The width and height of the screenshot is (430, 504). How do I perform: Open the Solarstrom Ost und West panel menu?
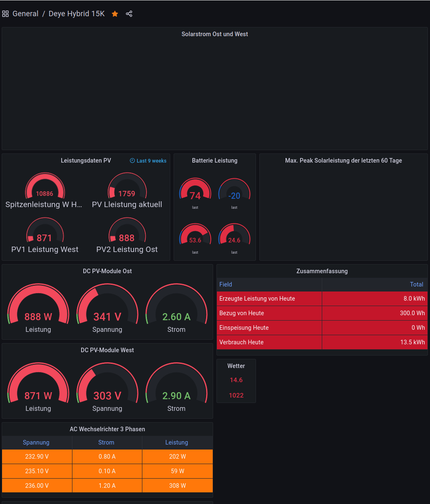(214, 34)
